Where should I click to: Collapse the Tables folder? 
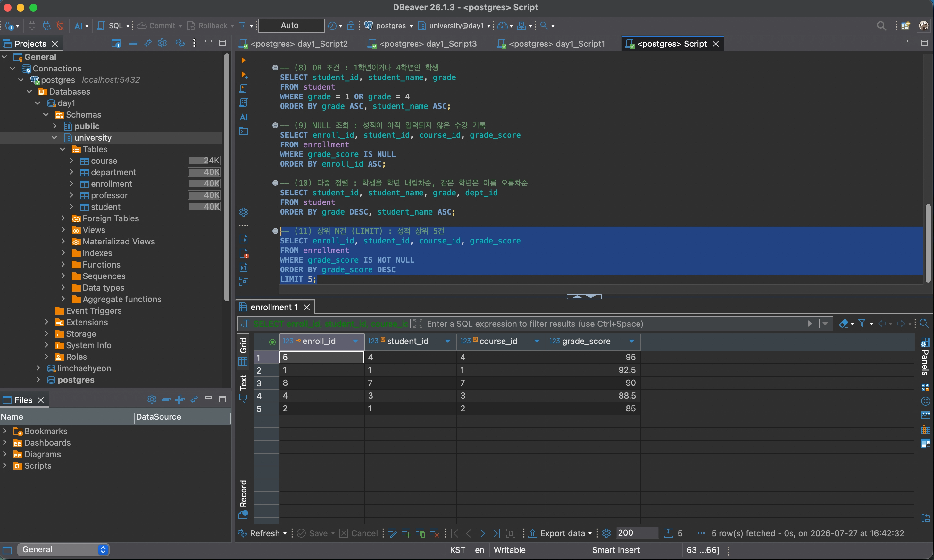(63, 149)
